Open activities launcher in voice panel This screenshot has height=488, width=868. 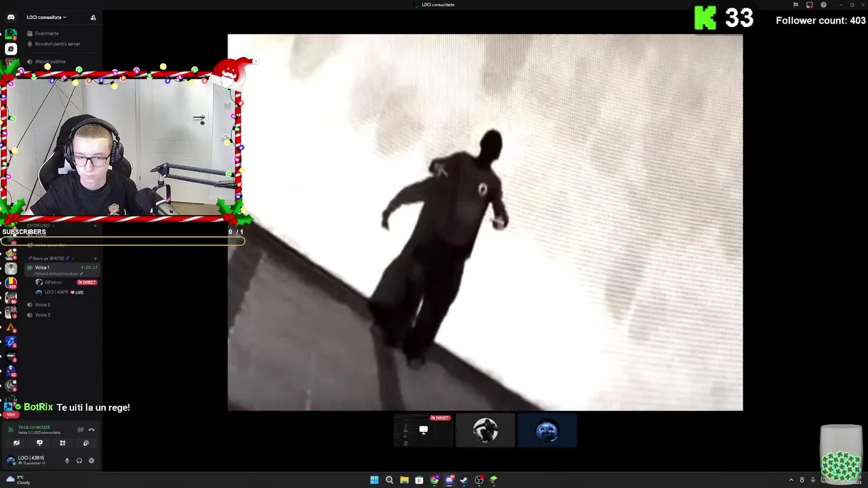[x=62, y=443]
